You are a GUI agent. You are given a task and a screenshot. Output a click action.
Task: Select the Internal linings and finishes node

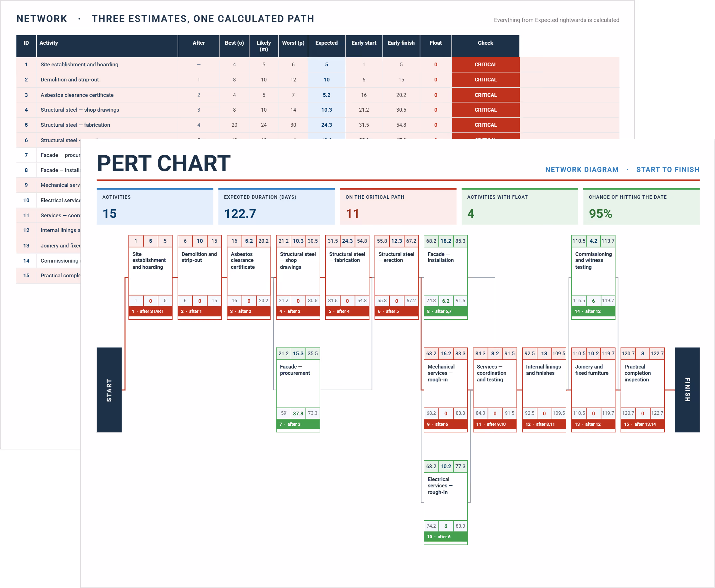click(x=544, y=390)
